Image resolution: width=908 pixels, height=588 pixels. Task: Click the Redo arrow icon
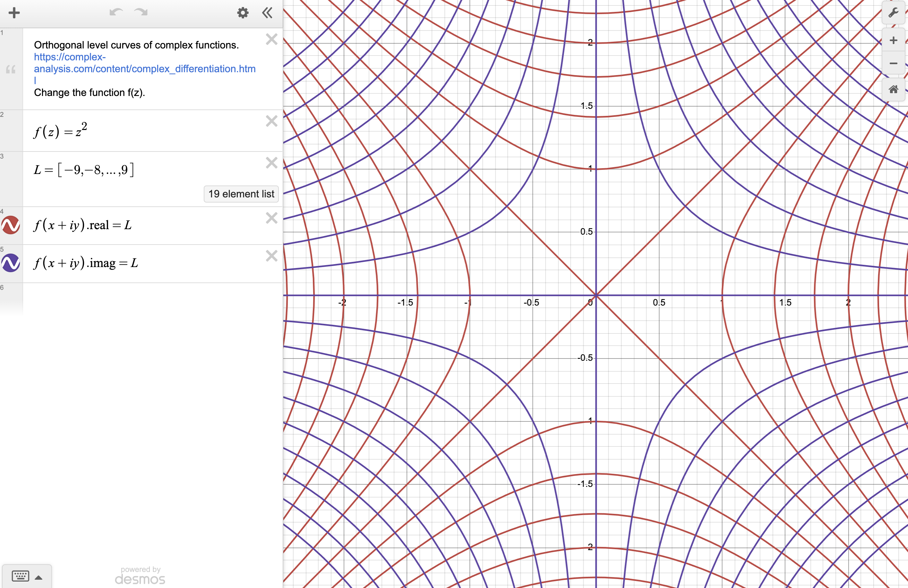(x=141, y=13)
